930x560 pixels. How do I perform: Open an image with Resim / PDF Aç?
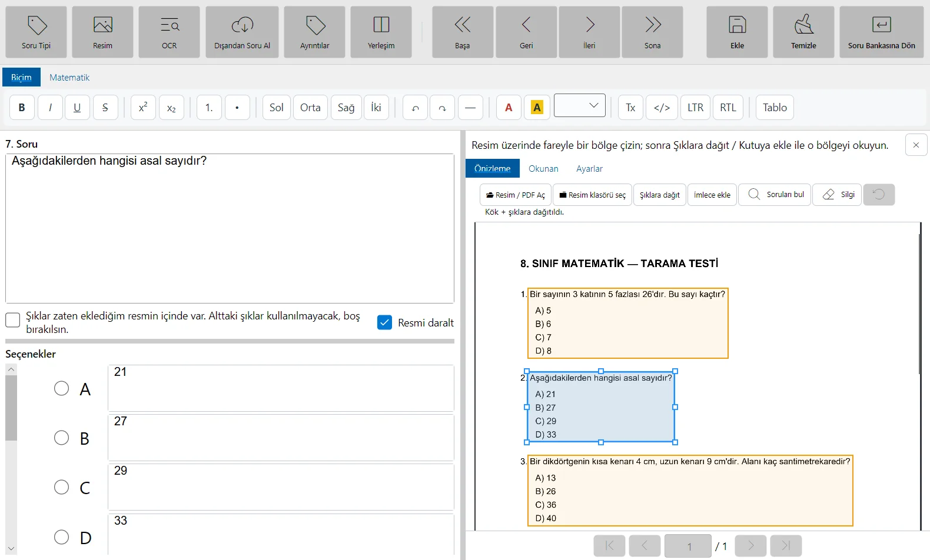(516, 195)
